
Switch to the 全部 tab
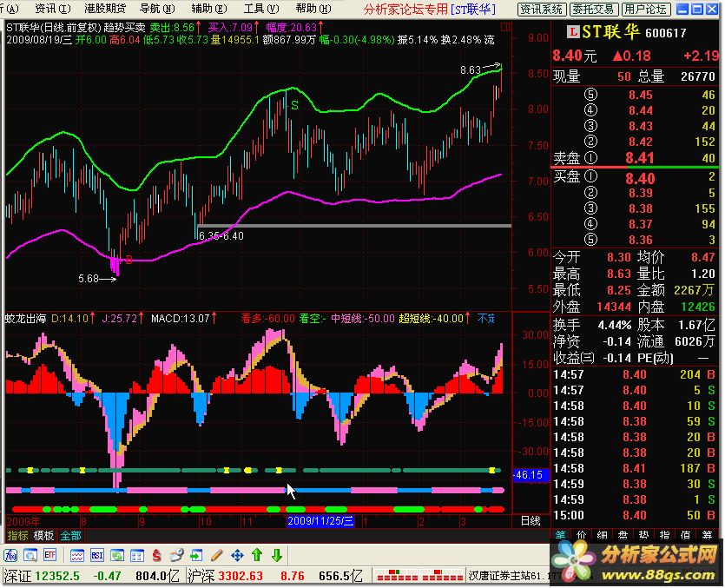[70, 536]
